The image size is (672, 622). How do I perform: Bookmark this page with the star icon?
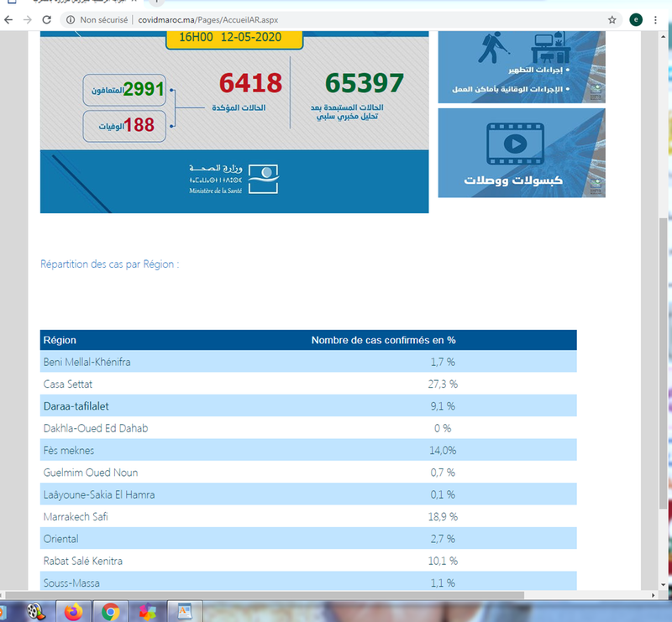pos(612,19)
